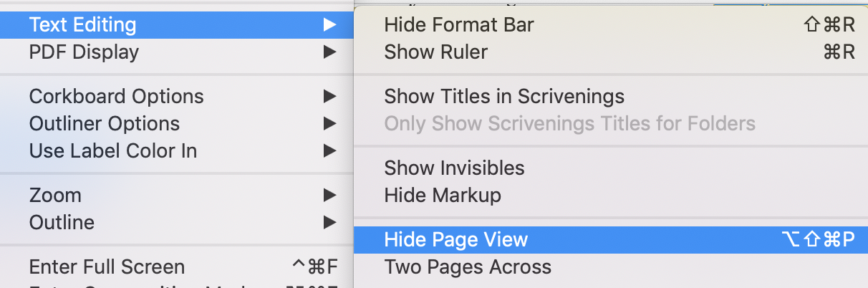Click the arrow beside Zoom

click(329, 196)
